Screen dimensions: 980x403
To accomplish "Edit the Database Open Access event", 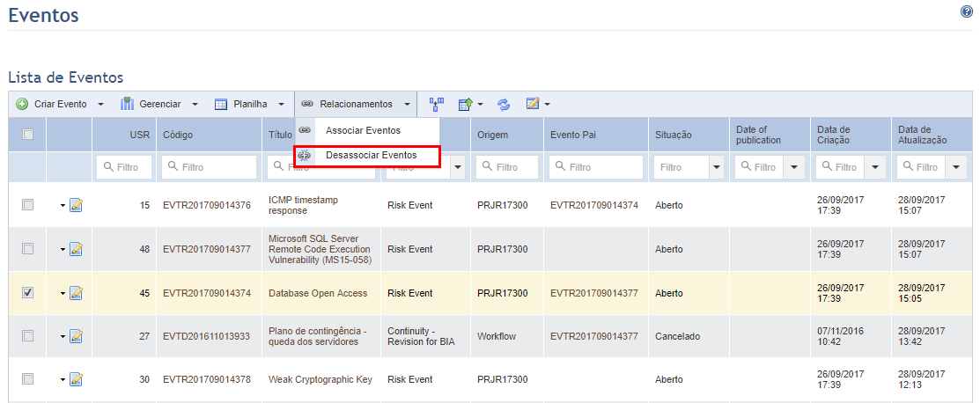I will tap(77, 292).
